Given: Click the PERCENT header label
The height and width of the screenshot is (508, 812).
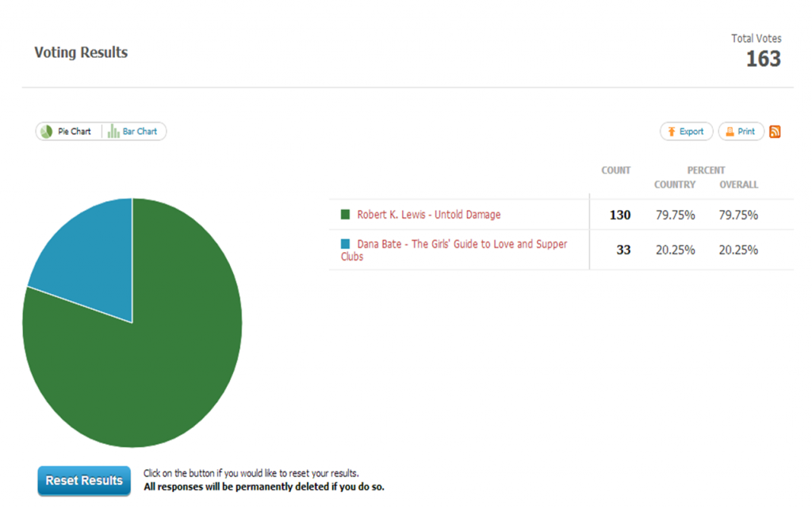Looking at the screenshot, I should pyautogui.click(x=706, y=170).
